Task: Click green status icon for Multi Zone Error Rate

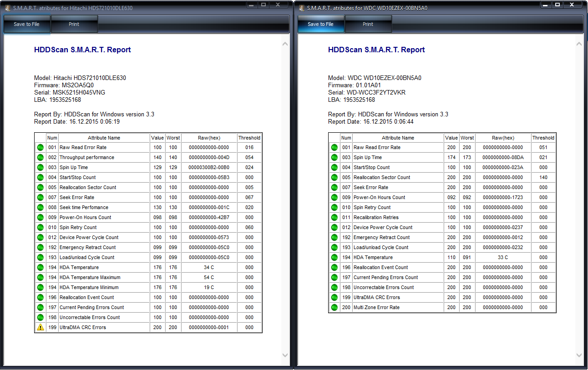Action: (x=335, y=307)
